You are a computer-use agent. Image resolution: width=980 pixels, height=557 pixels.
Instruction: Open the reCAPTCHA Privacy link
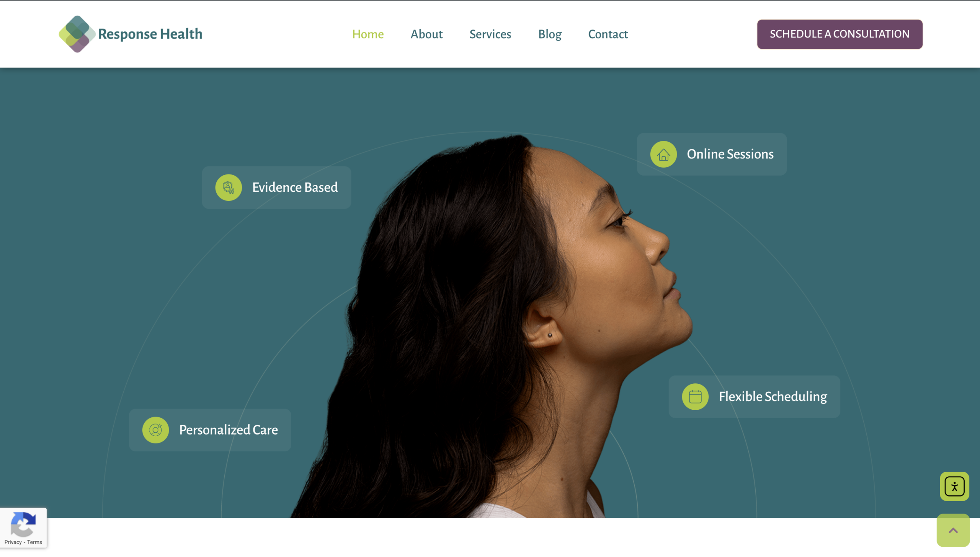(13, 542)
